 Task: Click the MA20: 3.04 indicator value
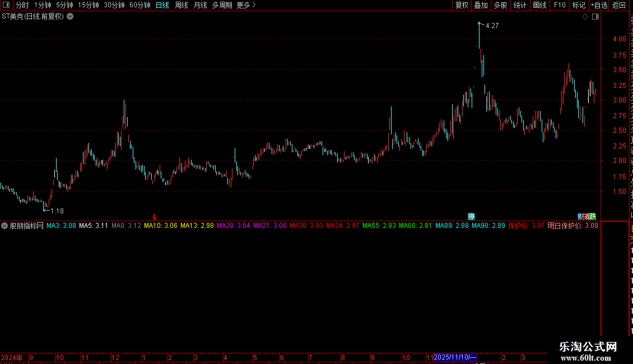coord(234,226)
